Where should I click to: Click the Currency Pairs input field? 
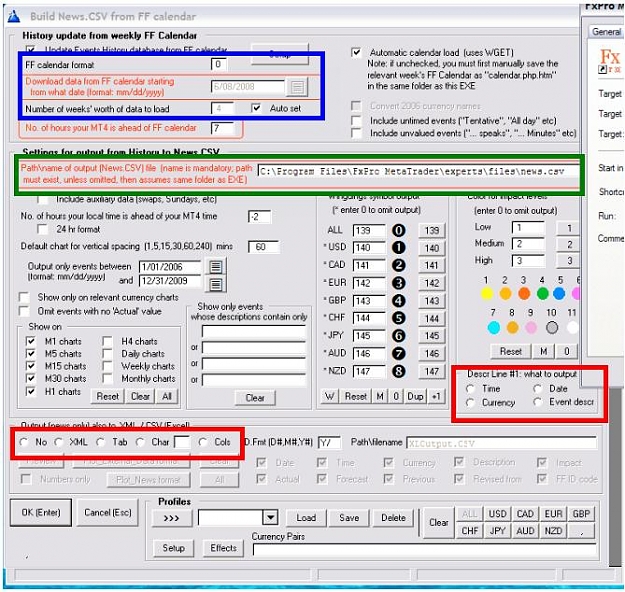[x=424, y=551]
